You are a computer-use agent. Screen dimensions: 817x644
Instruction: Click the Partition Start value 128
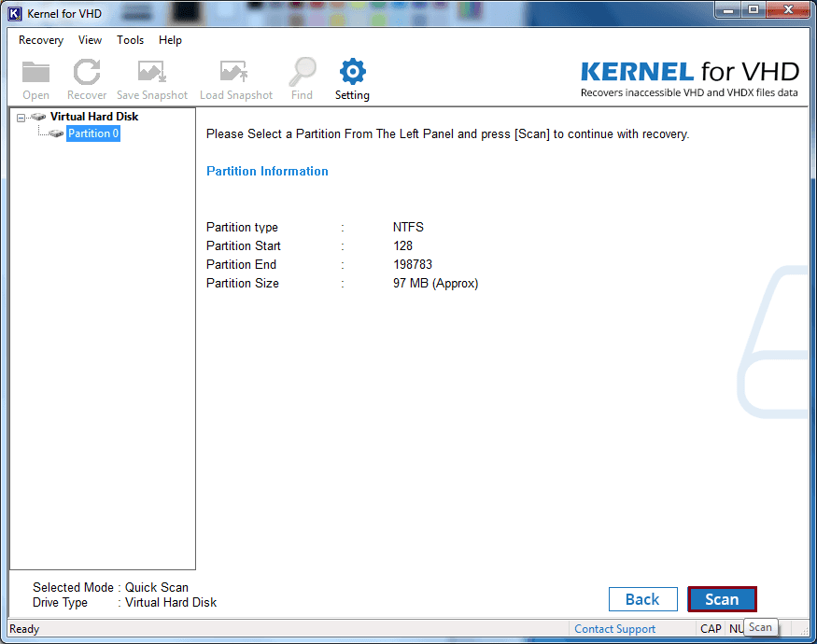point(402,245)
